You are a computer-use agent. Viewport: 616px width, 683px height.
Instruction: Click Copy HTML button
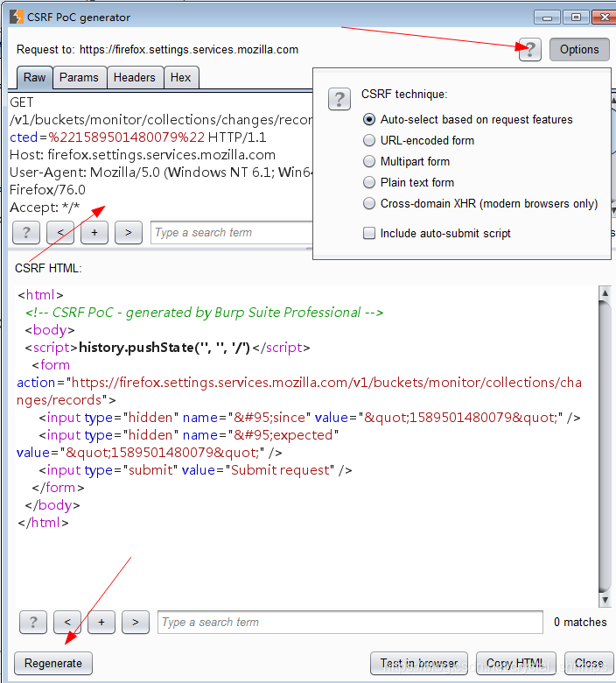[516, 664]
